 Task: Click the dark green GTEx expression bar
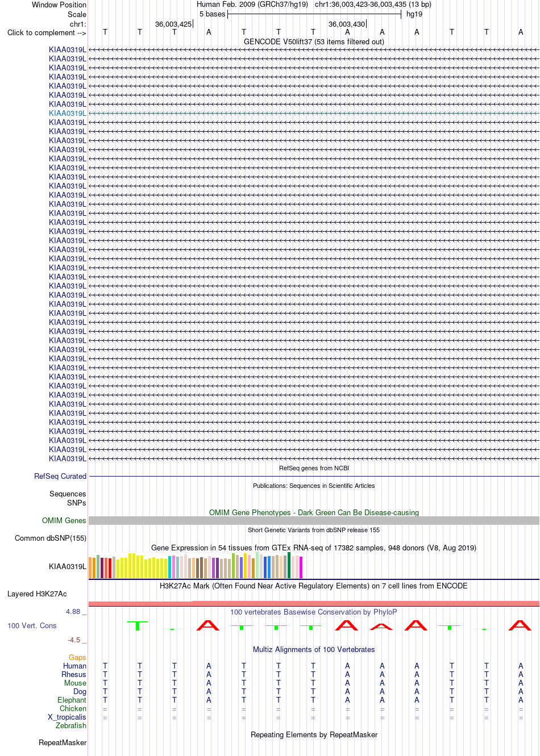[289, 565]
